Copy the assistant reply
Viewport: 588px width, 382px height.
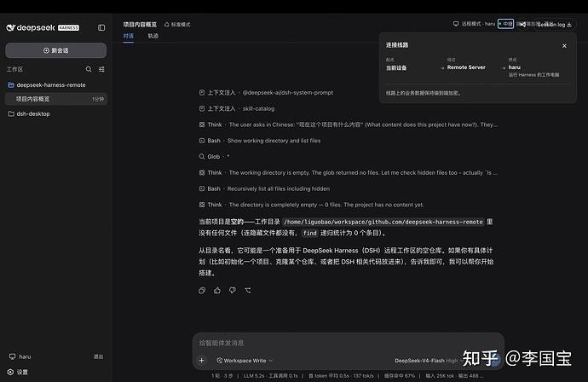pos(202,291)
